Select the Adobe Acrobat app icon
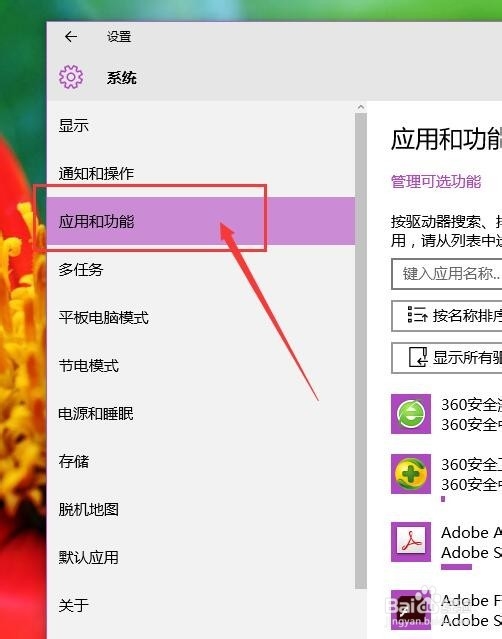 [411, 542]
